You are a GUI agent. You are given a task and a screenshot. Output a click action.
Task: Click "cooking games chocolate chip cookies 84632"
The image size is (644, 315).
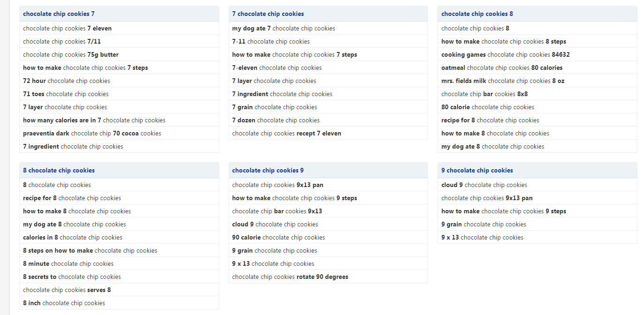click(x=506, y=55)
